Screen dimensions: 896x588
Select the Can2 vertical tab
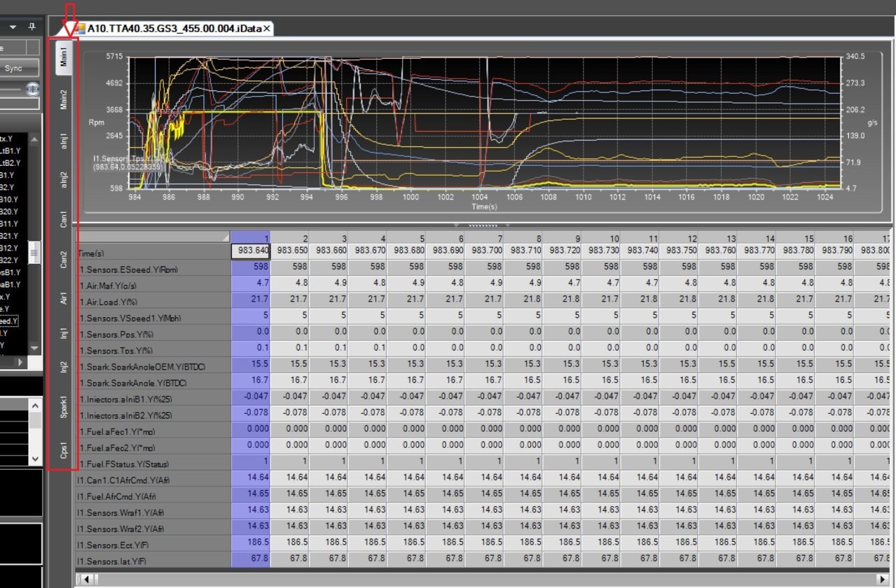(x=64, y=260)
